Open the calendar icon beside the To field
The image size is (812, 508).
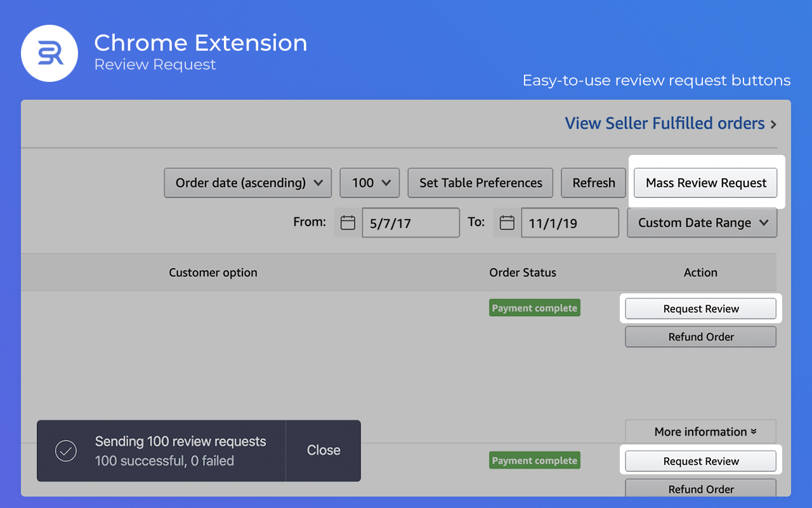(x=506, y=222)
